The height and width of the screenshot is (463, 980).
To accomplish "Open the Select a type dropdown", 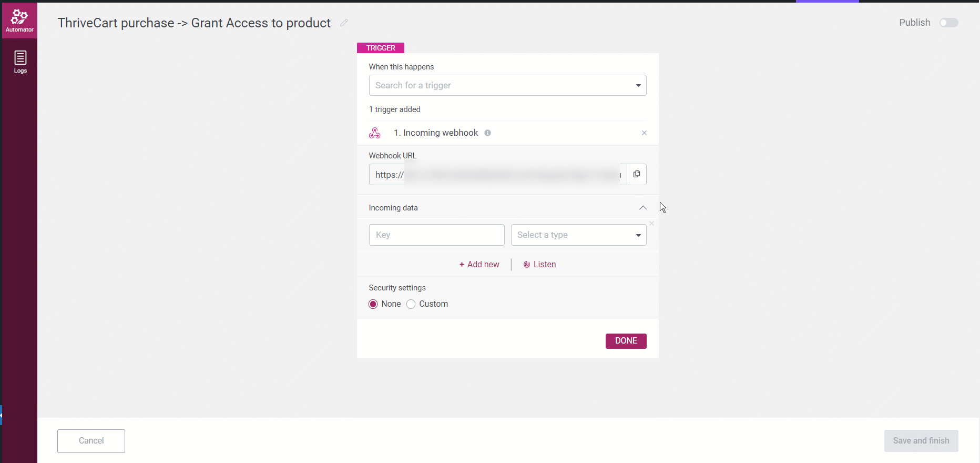I will [579, 235].
